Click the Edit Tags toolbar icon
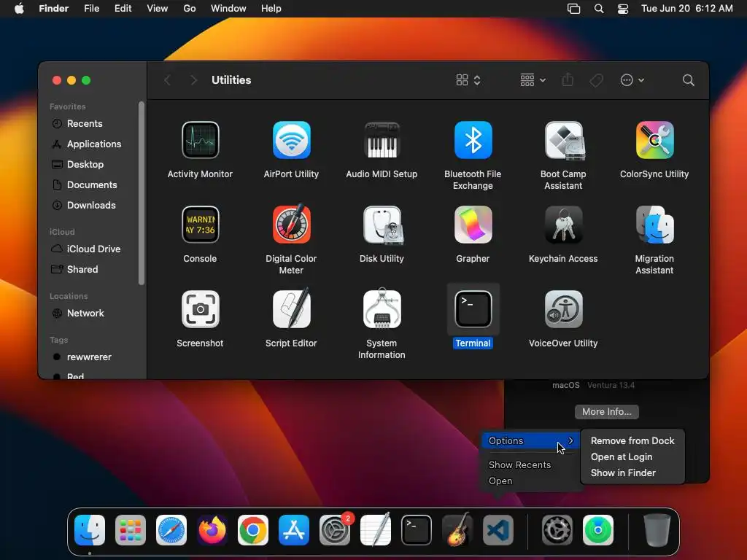The width and height of the screenshot is (747, 560). click(596, 80)
